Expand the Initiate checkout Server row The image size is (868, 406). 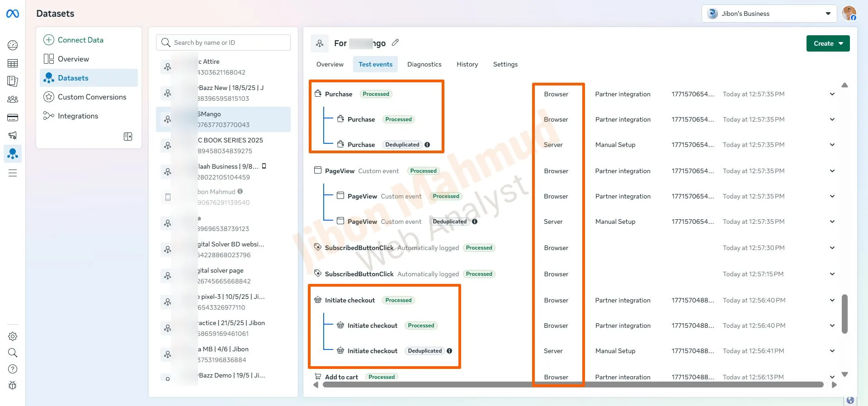click(x=832, y=351)
